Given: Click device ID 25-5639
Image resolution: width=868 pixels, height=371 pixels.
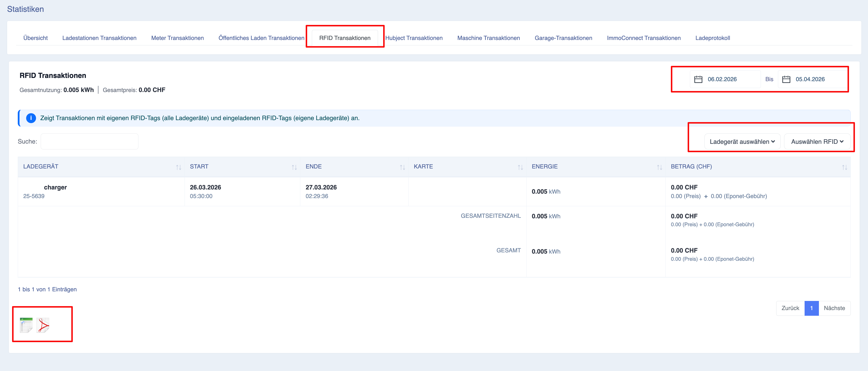Looking at the screenshot, I should click(x=34, y=196).
